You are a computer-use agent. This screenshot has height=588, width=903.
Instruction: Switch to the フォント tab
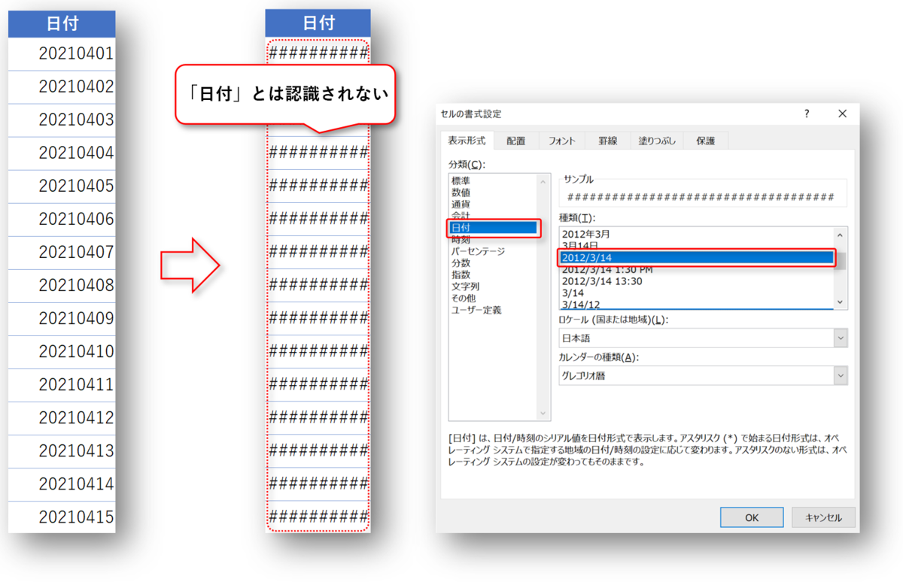[x=563, y=140]
